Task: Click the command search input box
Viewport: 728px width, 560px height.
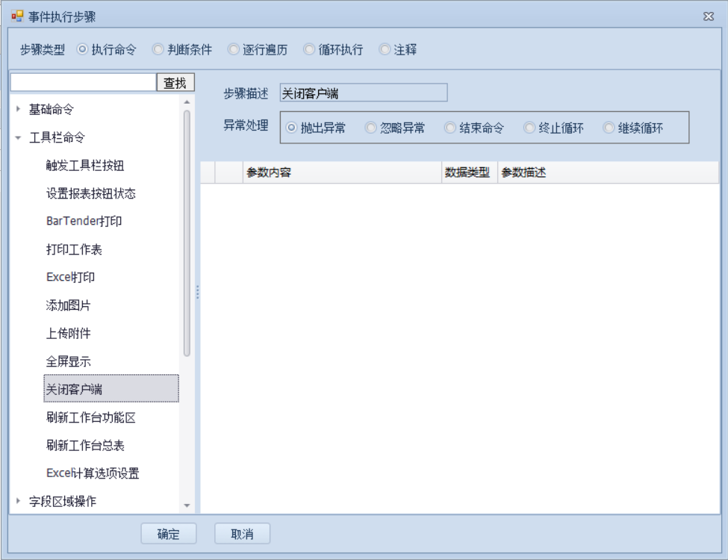Action: click(83, 82)
